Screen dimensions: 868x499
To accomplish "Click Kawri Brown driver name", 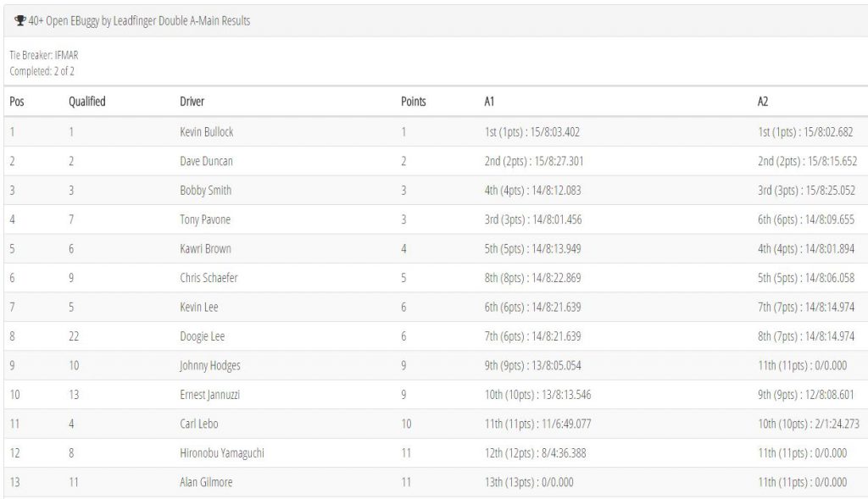I will pyautogui.click(x=205, y=248).
